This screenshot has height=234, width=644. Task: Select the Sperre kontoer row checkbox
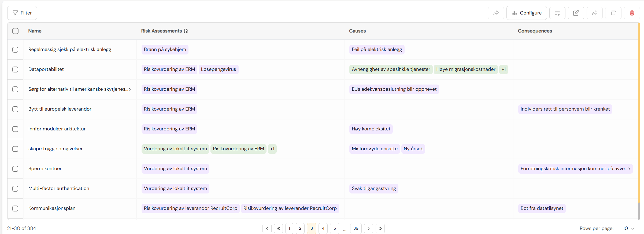tap(15, 169)
